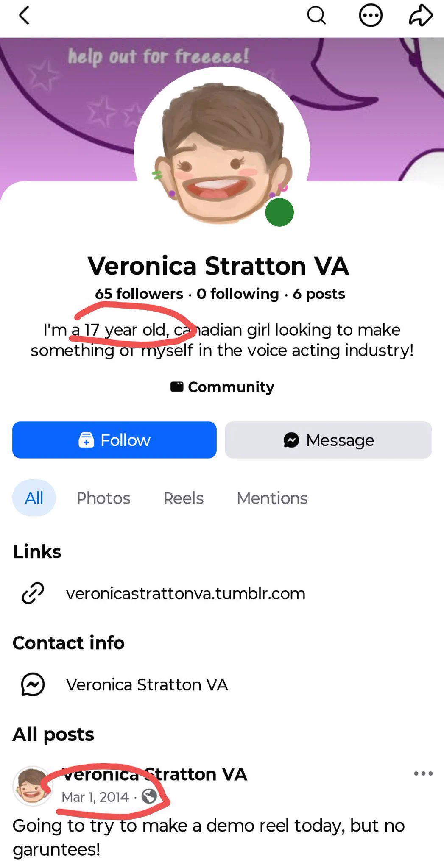
Task: Click the chain link icon under Links
Action: (x=33, y=593)
